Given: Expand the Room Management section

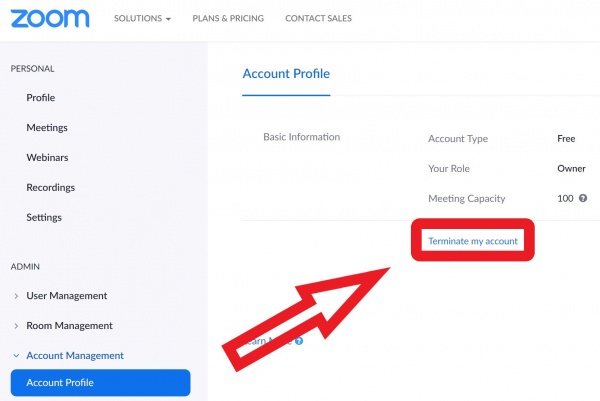Looking at the screenshot, I should click(16, 326).
